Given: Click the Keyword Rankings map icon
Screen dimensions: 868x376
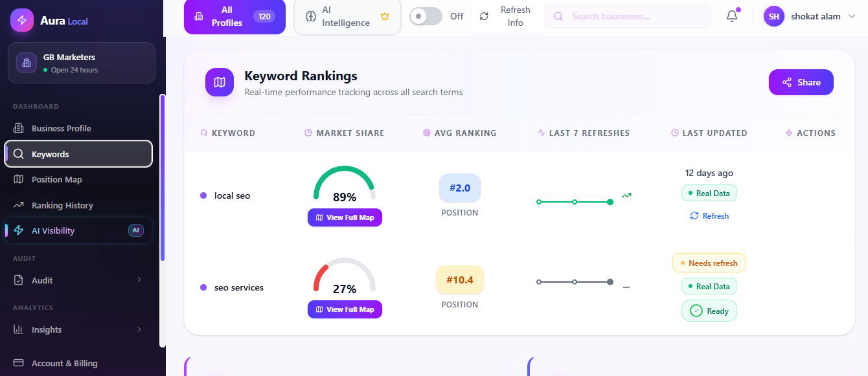Looking at the screenshot, I should [x=220, y=82].
